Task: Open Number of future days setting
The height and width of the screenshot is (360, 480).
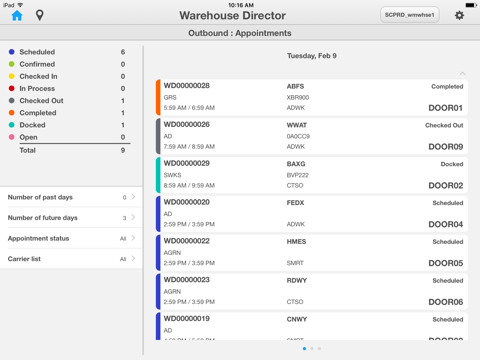Action: 71,218
